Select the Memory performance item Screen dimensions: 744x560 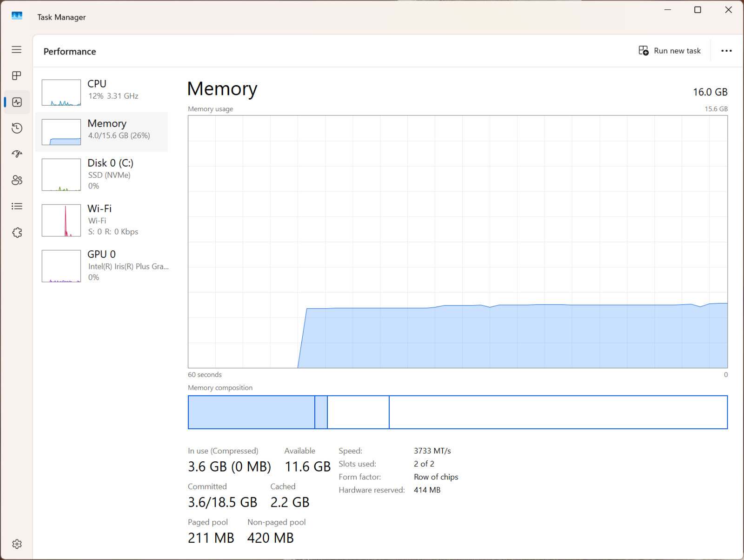click(x=102, y=132)
